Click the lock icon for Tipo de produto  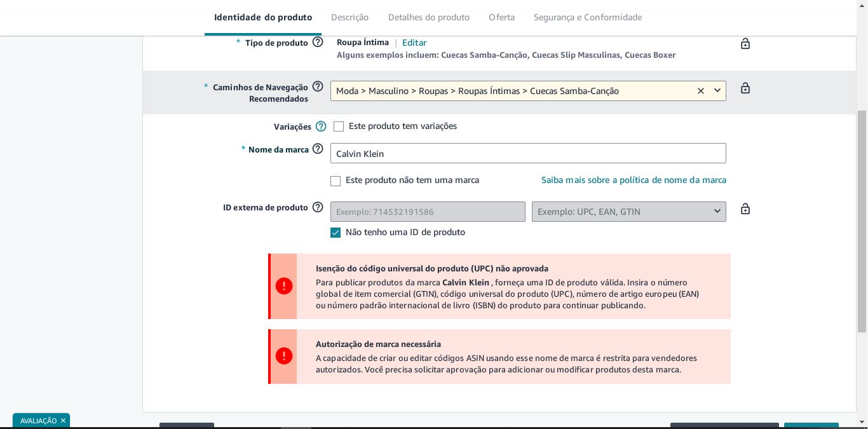[x=745, y=43]
